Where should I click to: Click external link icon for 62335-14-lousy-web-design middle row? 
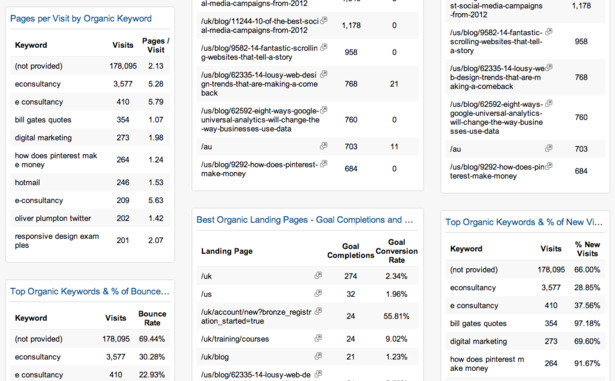click(324, 74)
